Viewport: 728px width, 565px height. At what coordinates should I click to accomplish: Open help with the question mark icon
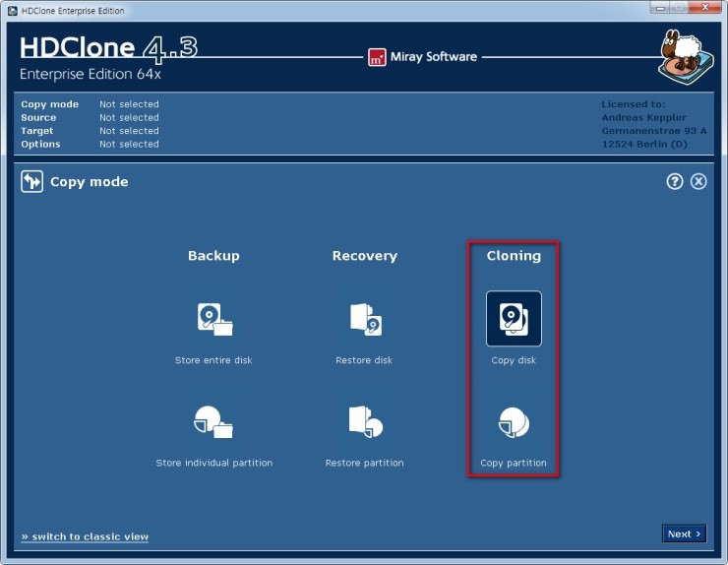pyautogui.click(x=675, y=181)
